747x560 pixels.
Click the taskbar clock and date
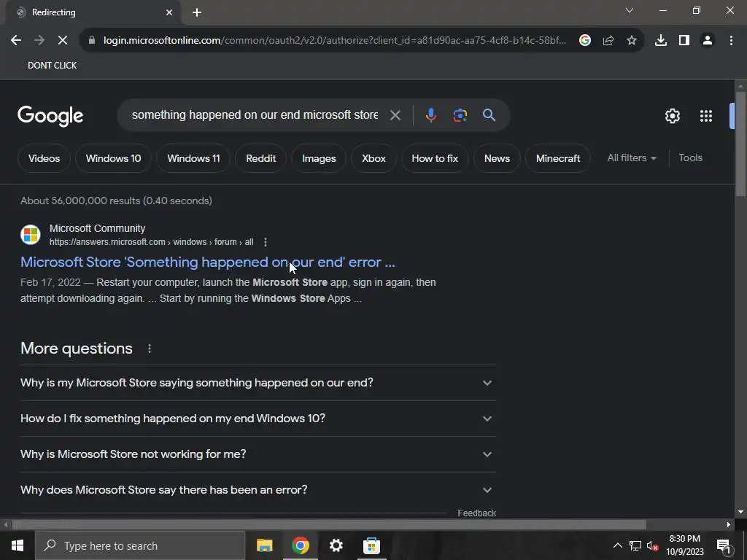[x=684, y=545]
